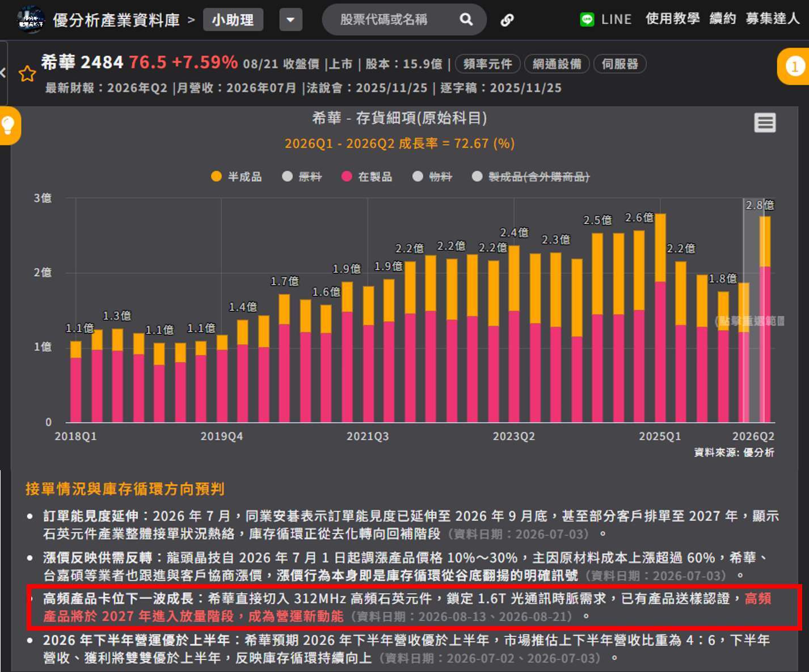
Task: Add 希華 to favorites star
Action: [x=27, y=74]
